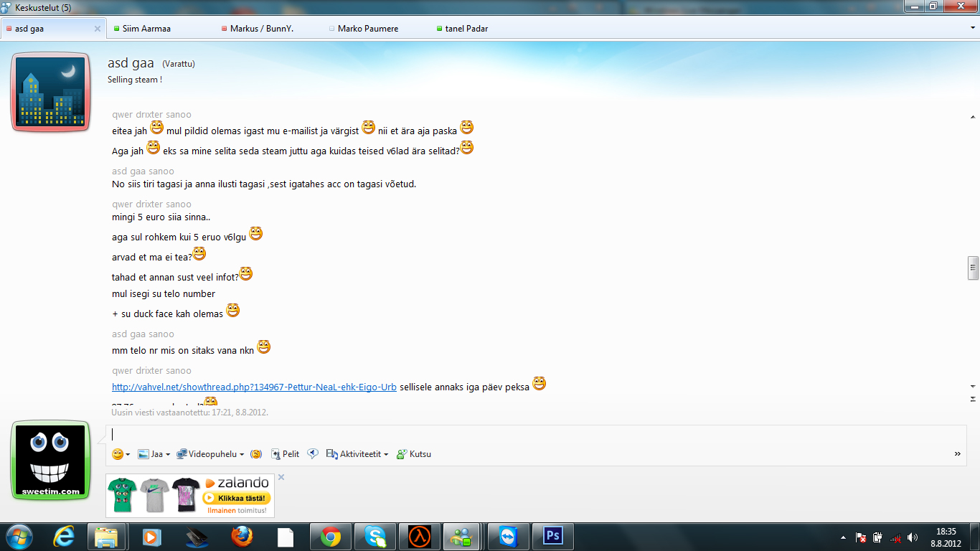980x551 pixels.
Task: Open the emoticon picker smiley
Action: tap(117, 454)
